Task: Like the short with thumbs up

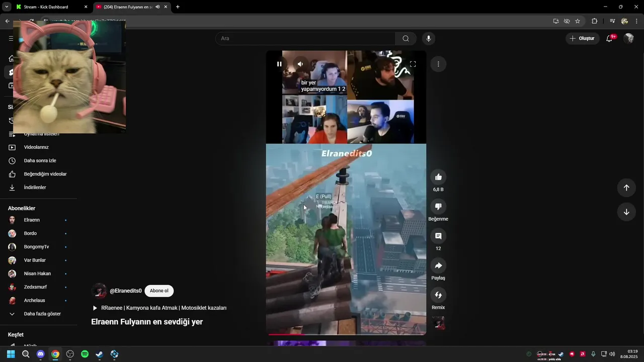Action: [x=438, y=177]
